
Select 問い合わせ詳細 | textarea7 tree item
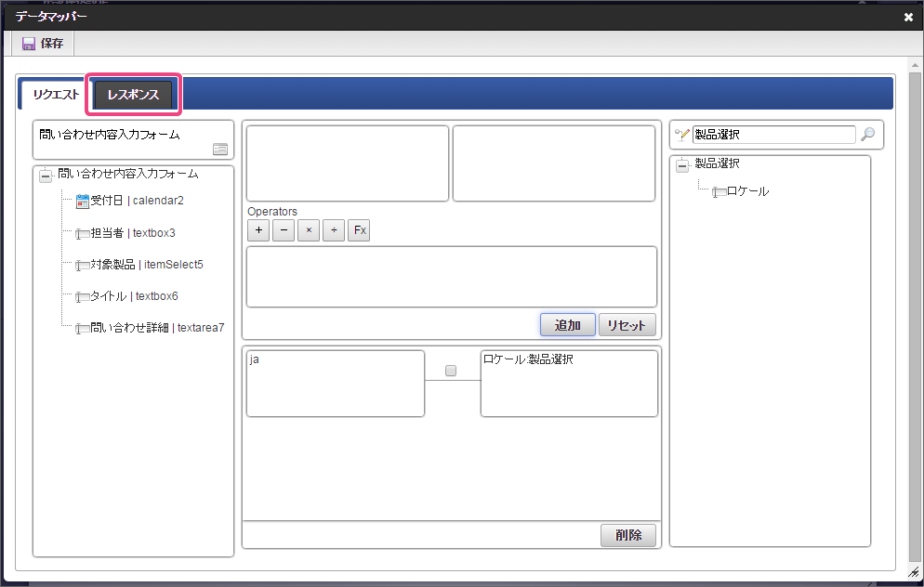click(157, 328)
